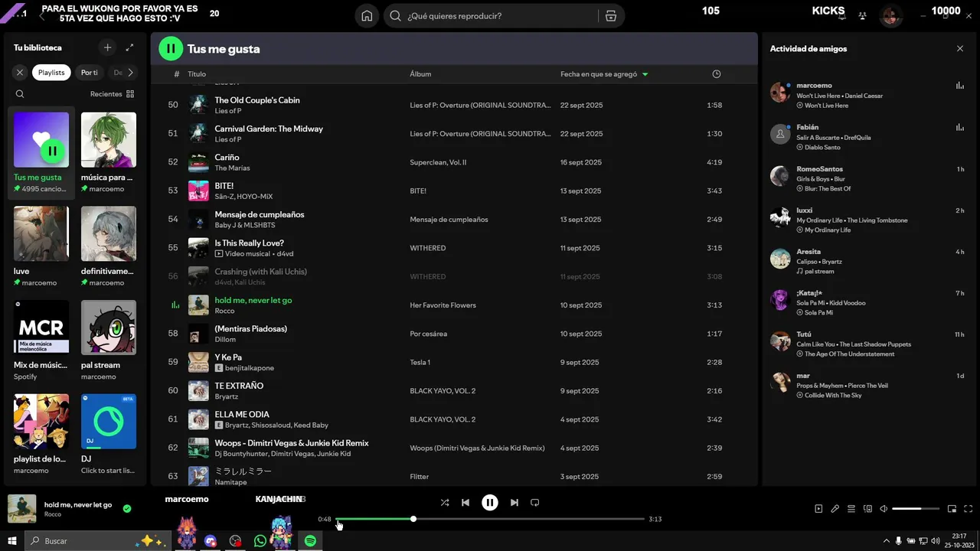Open the Superclean, Vol. II album link

click(438, 162)
